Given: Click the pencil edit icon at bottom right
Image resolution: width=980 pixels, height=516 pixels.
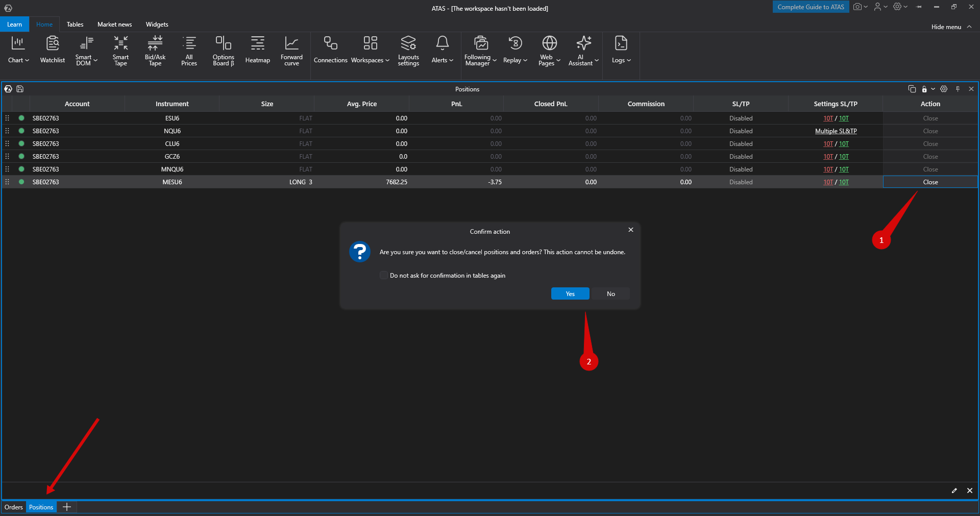Looking at the screenshot, I should 954,490.
